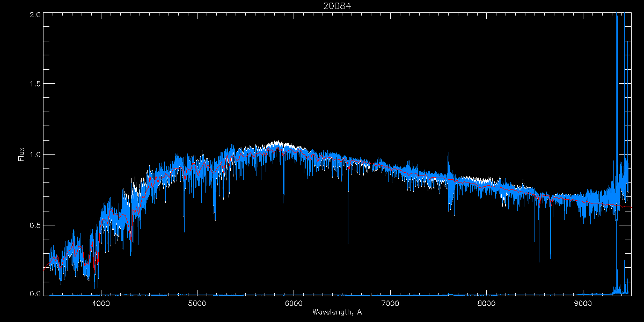Click the 4000 wavelength tick label
644x322 pixels.
pyautogui.click(x=101, y=302)
